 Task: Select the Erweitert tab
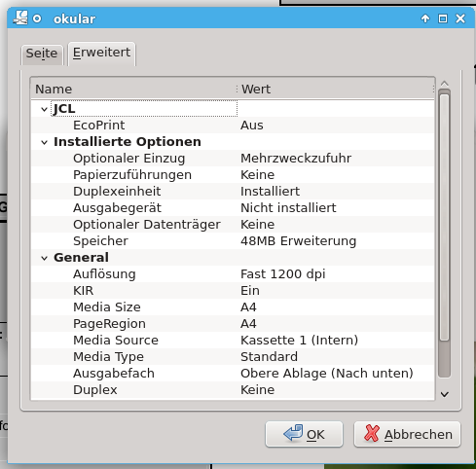coord(101,53)
